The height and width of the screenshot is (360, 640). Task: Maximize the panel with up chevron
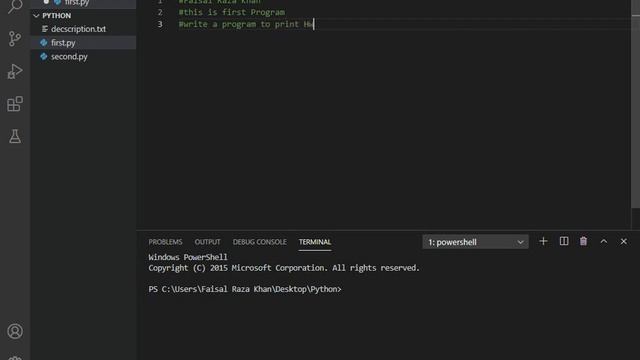tap(604, 242)
